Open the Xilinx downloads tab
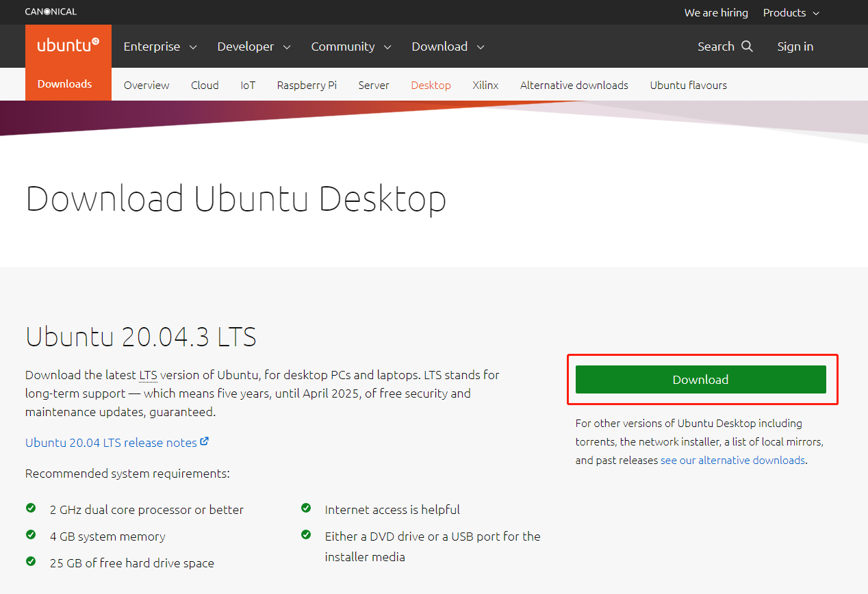The width and height of the screenshot is (868, 594). (x=485, y=85)
